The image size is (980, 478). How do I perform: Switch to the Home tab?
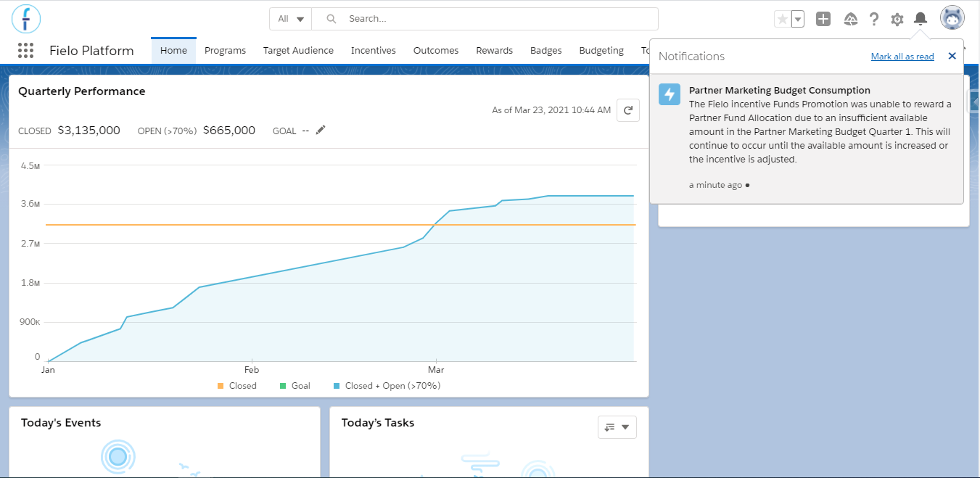pyautogui.click(x=173, y=50)
